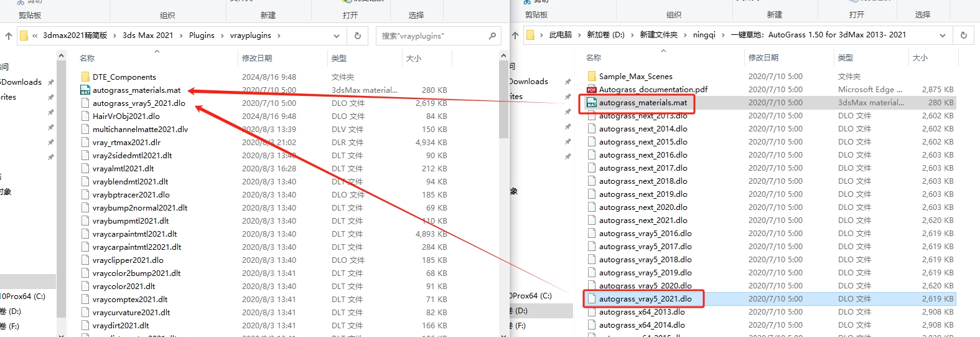Select multichannelmatte2021.dlv file
The image size is (980, 337).
(140, 129)
